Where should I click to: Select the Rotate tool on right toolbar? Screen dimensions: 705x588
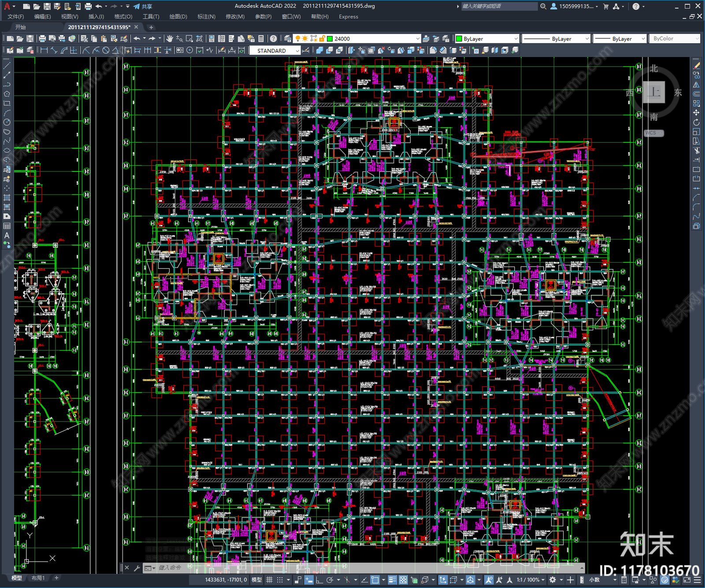(x=697, y=123)
